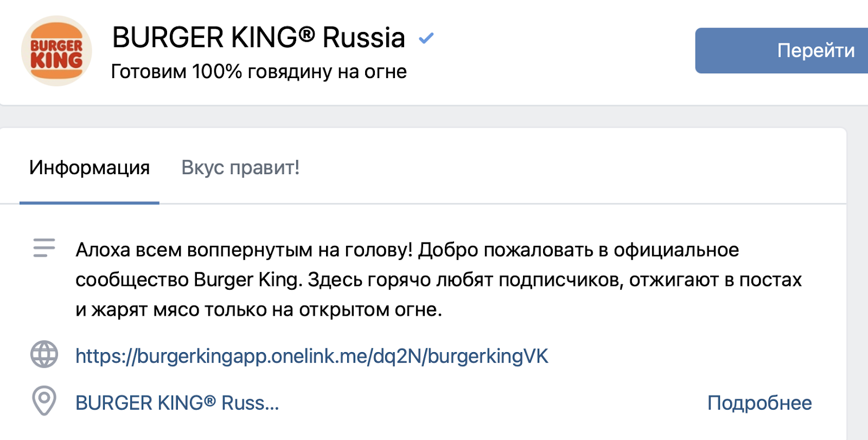Click the description line starting with сообщество

pos(438,280)
